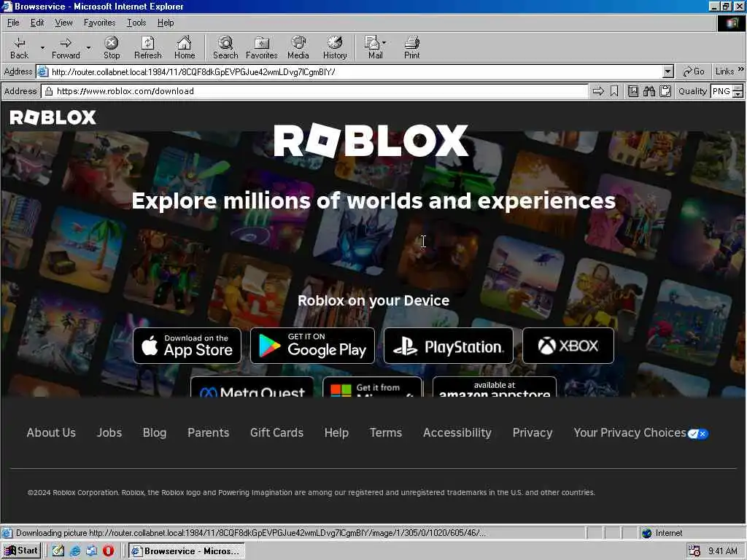Click the system tray scheduler icon
747x560 pixels.
point(694,551)
